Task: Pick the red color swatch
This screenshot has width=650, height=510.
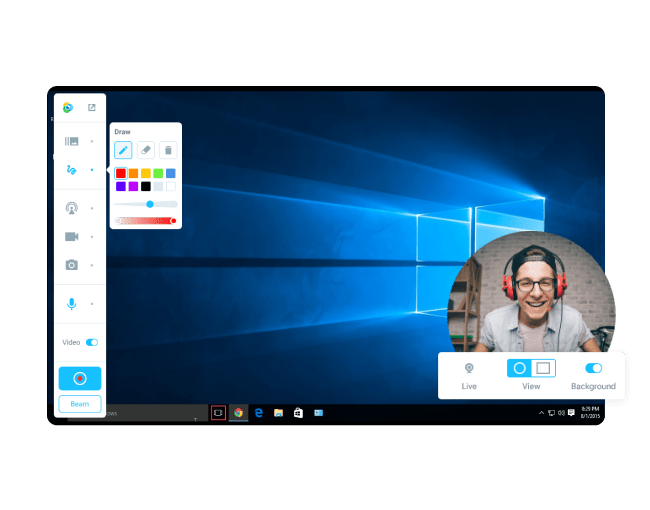Action: [x=121, y=173]
